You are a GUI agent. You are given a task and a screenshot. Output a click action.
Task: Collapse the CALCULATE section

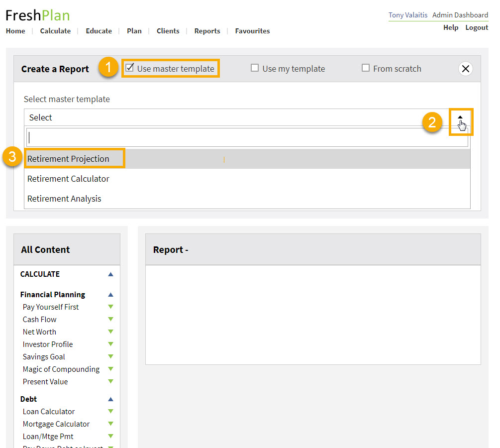tap(110, 274)
